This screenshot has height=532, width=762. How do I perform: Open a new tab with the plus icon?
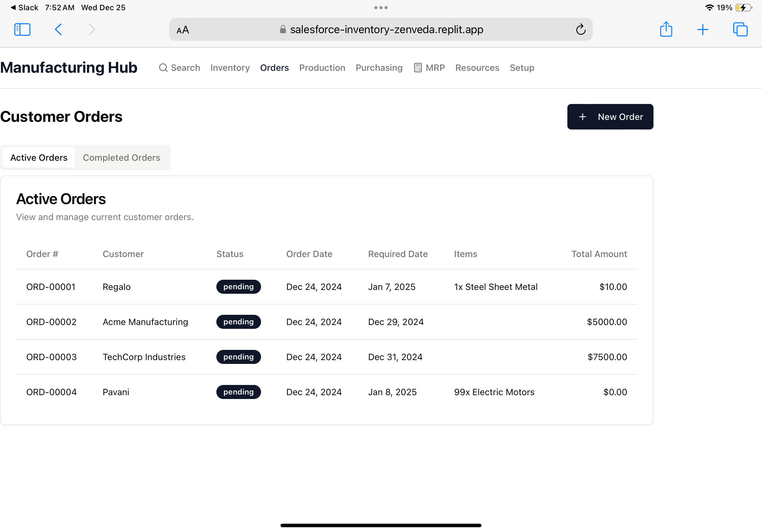(x=703, y=30)
